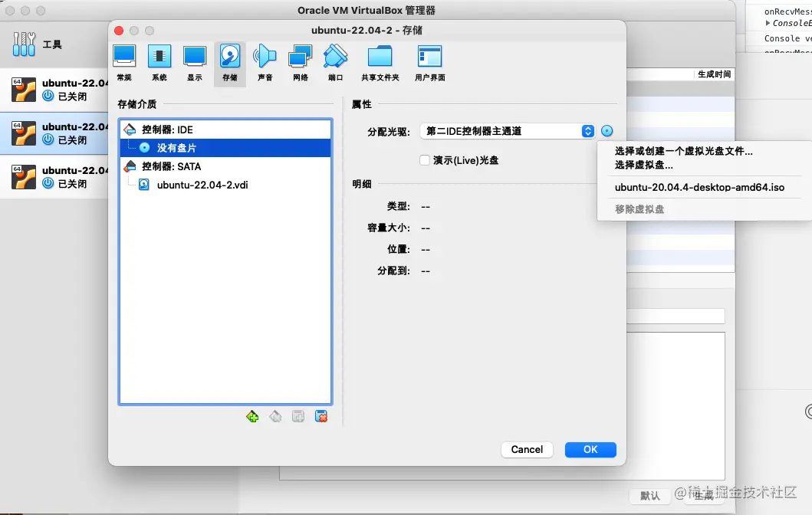
Task: Open the 系统 (System) settings category
Action: [159, 63]
